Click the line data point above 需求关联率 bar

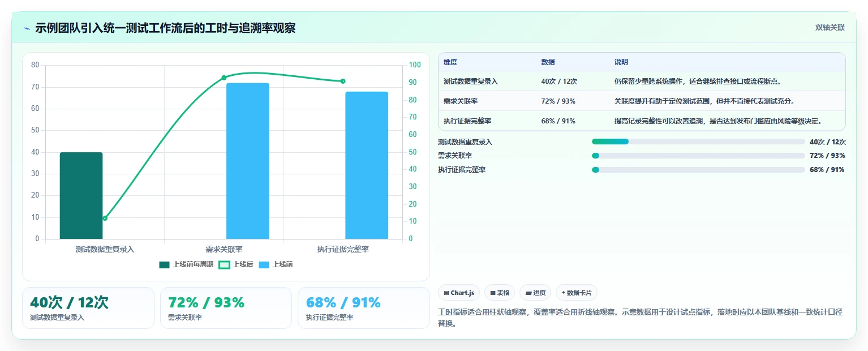click(x=224, y=78)
